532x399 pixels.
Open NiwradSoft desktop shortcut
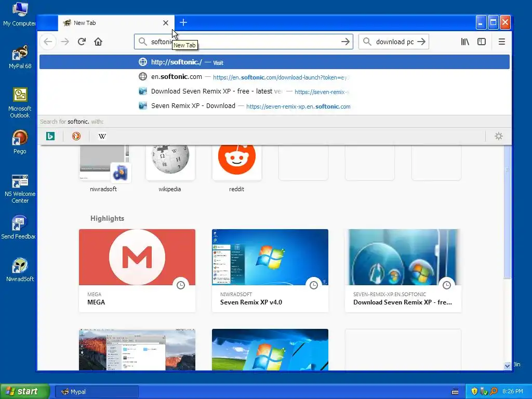pos(20,270)
